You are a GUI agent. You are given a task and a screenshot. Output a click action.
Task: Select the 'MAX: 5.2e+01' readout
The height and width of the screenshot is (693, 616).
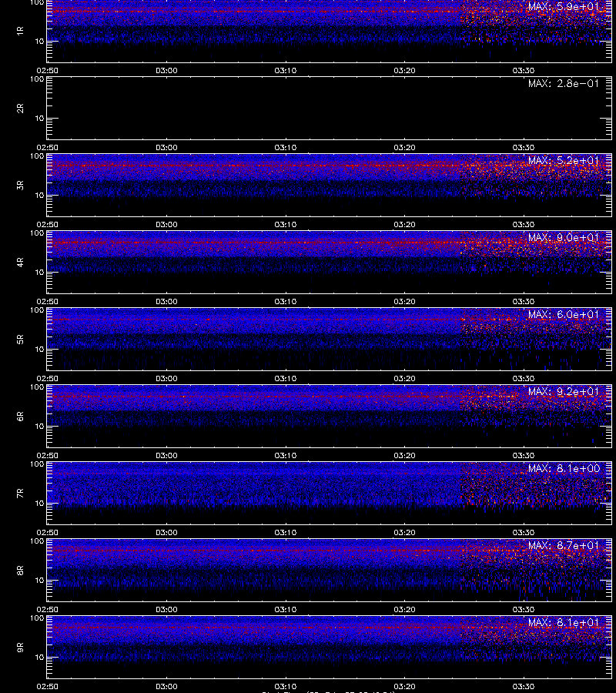tap(564, 160)
